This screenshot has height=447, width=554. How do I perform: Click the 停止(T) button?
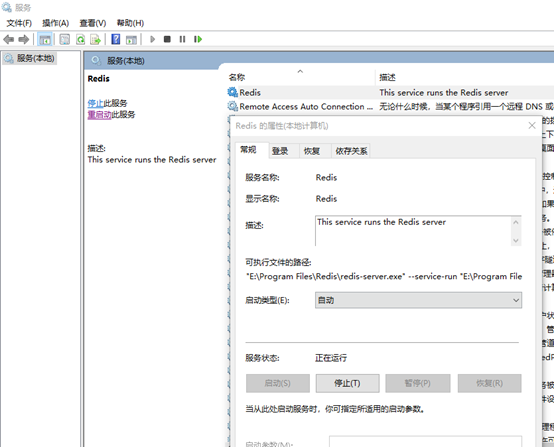(x=347, y=383)
